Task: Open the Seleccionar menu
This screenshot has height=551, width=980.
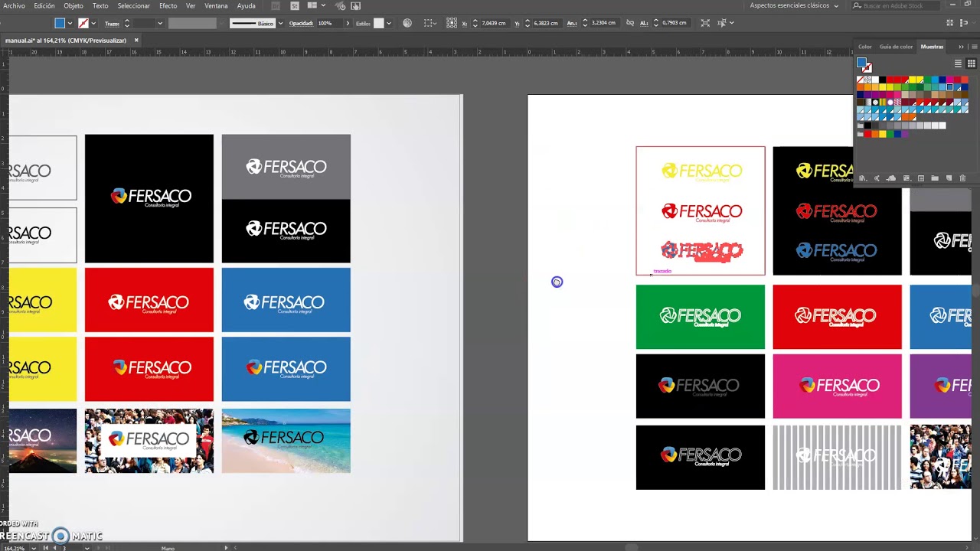Action: point(134,5)
